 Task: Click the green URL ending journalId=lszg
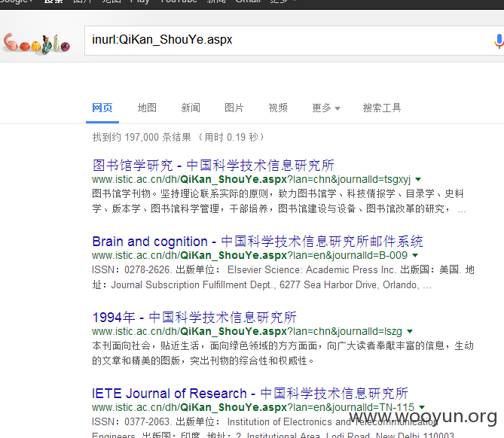(x=247, y=331)
